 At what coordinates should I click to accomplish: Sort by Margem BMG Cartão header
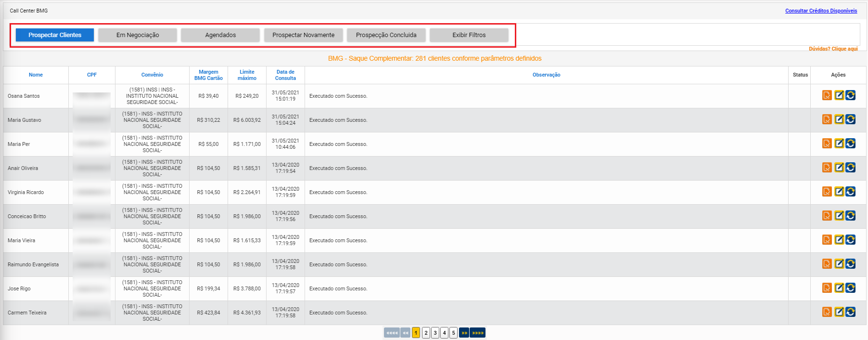click(208, 75)
